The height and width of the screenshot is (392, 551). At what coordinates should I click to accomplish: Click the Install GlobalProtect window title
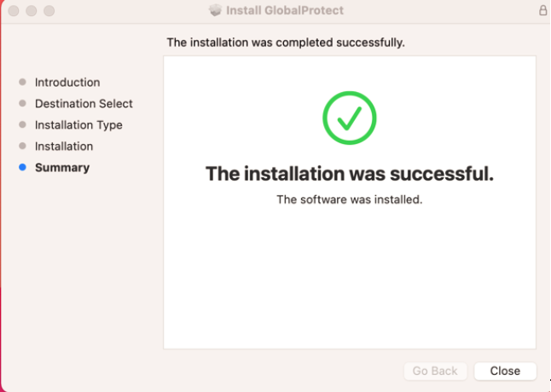(x=285, y=10)
